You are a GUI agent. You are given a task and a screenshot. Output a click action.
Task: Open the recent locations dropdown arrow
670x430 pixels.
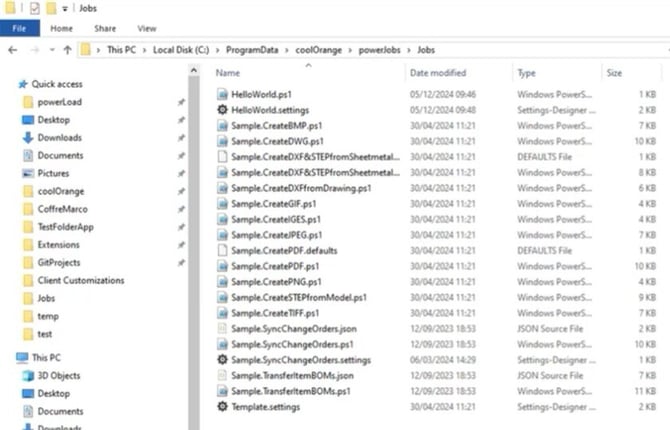point(52,50)
